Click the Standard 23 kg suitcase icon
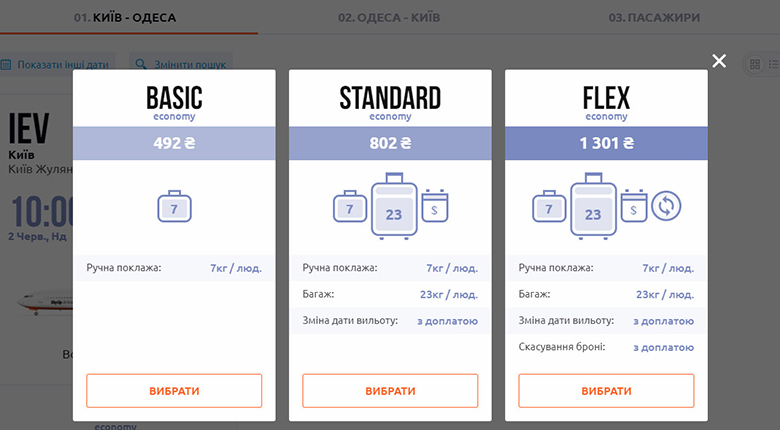 pos(393,209)
